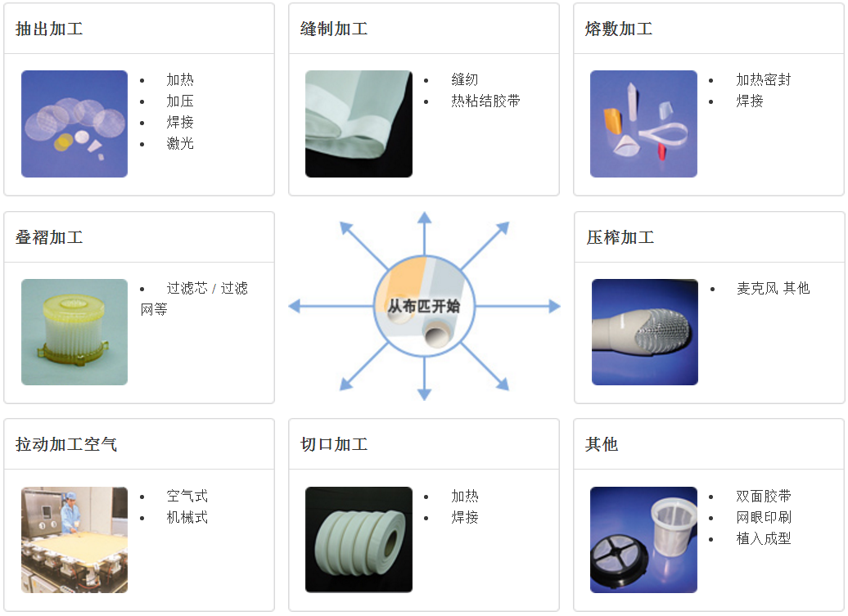Click the stretching machine worker photo

[x=74, y=540]
